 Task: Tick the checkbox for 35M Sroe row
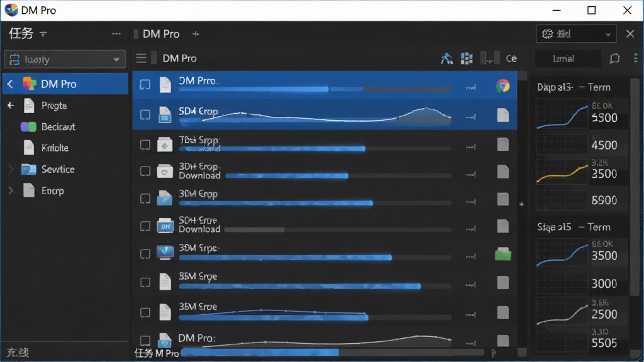coord(145,313)
